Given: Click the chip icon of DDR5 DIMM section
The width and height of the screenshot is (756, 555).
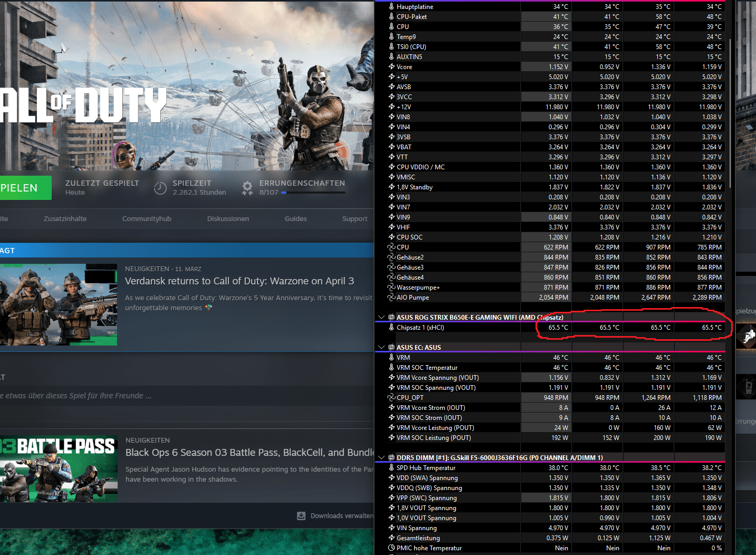Looking at the screenshot, I should click(x=391, y=458).
